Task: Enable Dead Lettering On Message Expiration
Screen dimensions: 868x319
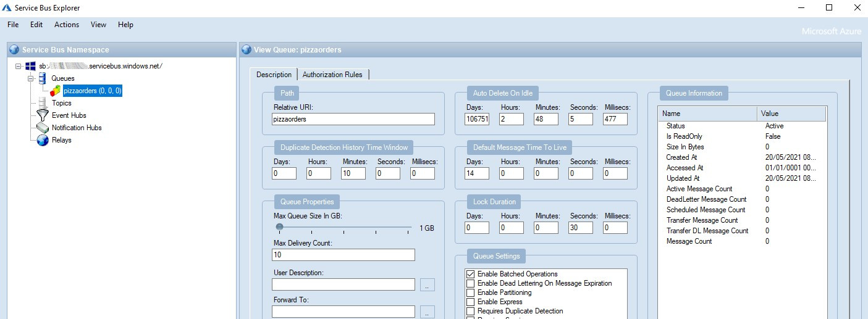Action: [x=471, y=283]
